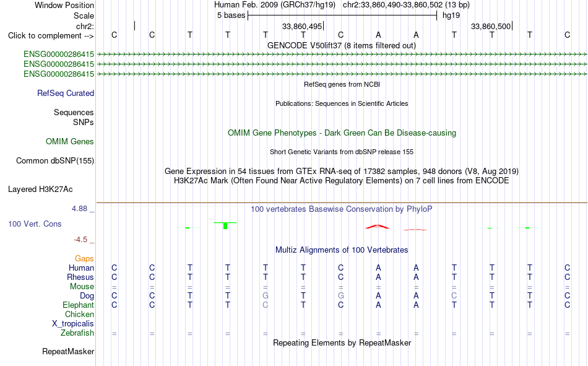The image size is (588, 366).
Task: Open 'Repeating Elements by RepeatMasker' track title
Action: (x=342, y=342)
